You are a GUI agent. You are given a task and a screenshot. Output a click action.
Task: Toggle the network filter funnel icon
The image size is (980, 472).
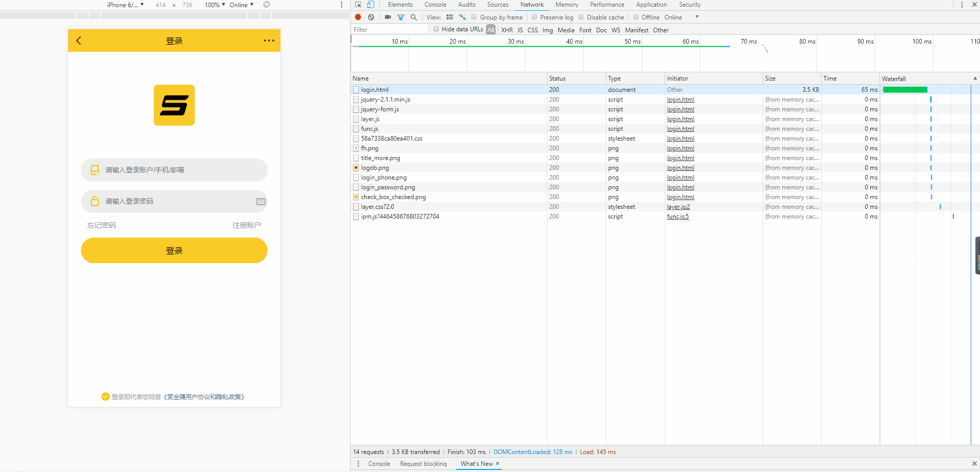[401, 17]
